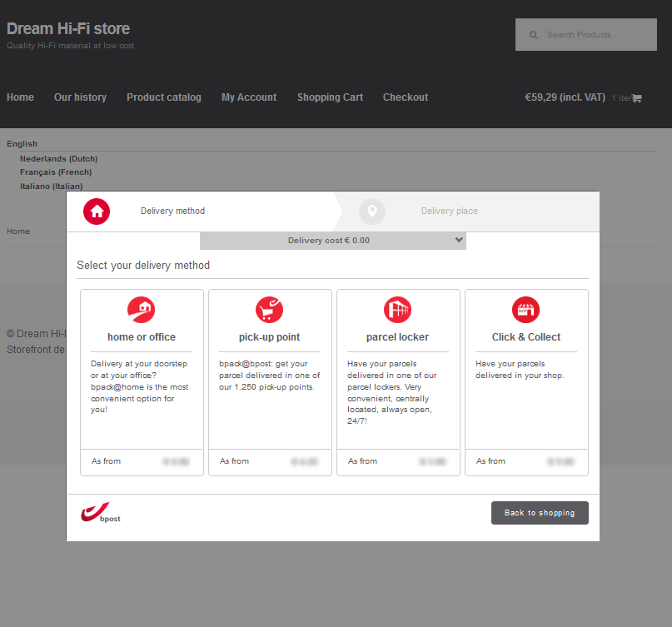This screenshot has width=672, height=627.
Task: Switch language to Français (French)
Action: click(x=56, y=172)
